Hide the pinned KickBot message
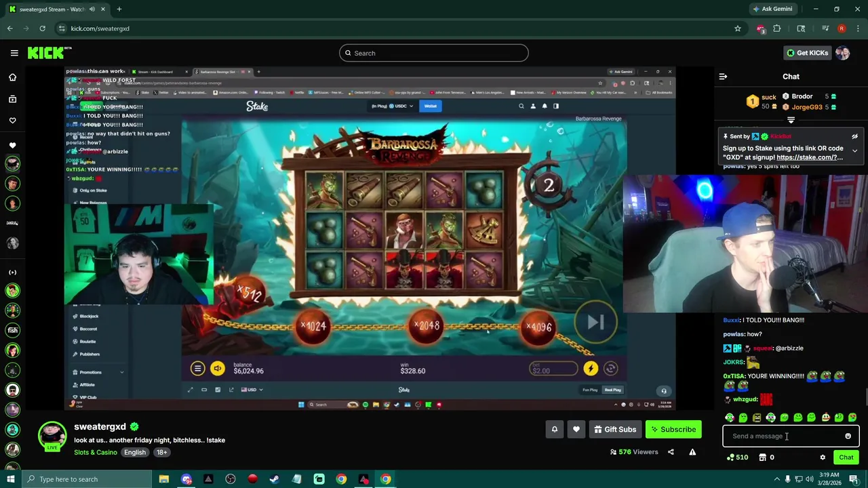The height and width of the screenshot is (488, 868). click(854, 136)
